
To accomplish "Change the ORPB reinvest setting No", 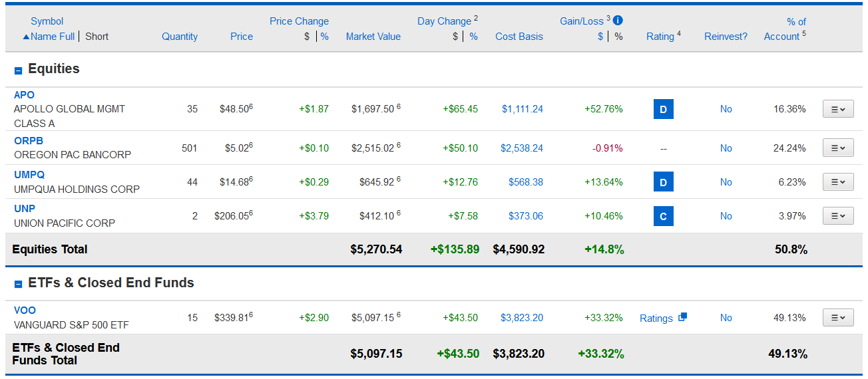I will click(726, 148).
